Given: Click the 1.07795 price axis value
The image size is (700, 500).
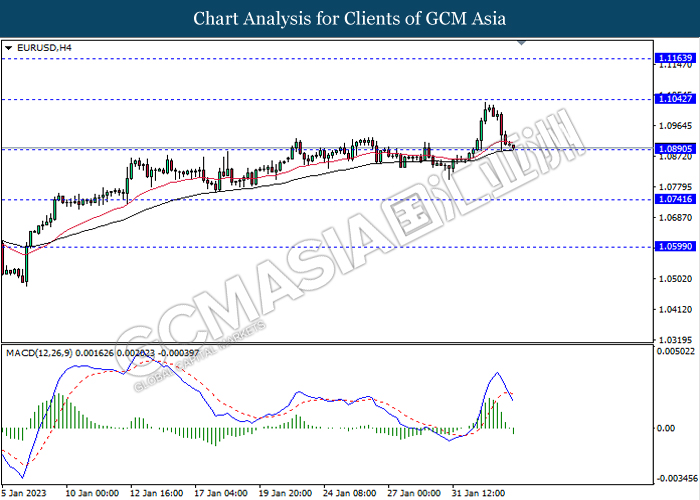Looking at the screenshot, I should 676,187.
